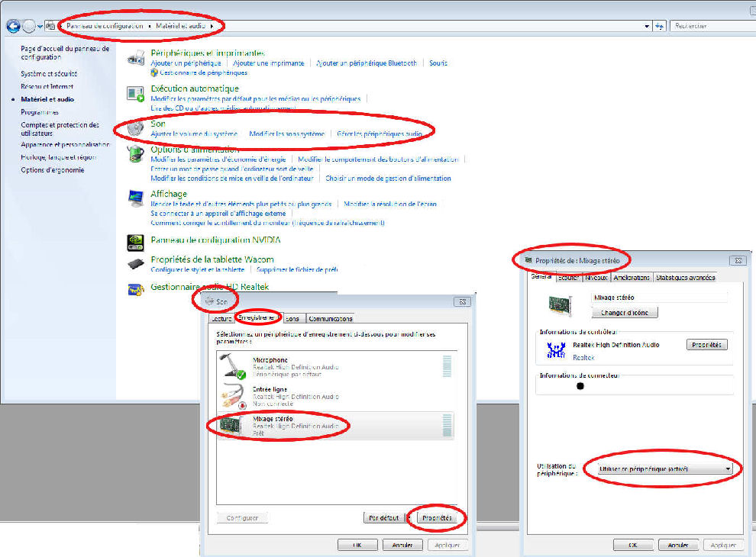The height and width of the screenshot is (557, 756).
Task: Open the Périphériques et imprimantes icon
Action: (135, 59)
